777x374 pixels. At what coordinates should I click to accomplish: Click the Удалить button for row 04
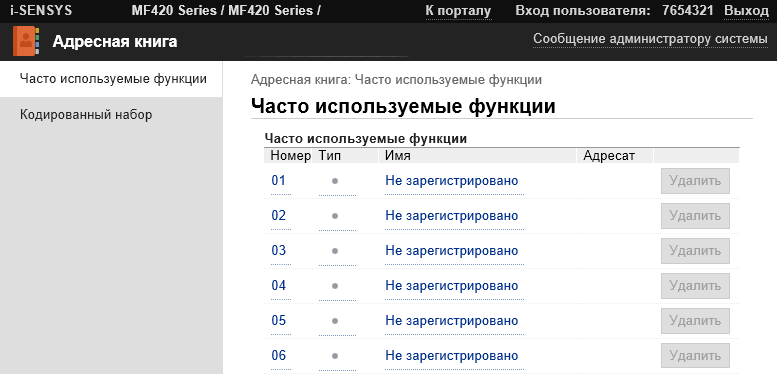tap(695, 286)
